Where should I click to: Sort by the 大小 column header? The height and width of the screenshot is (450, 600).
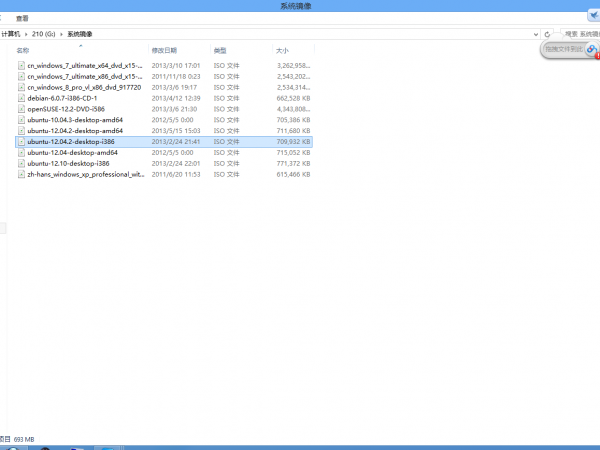point(283,50)
